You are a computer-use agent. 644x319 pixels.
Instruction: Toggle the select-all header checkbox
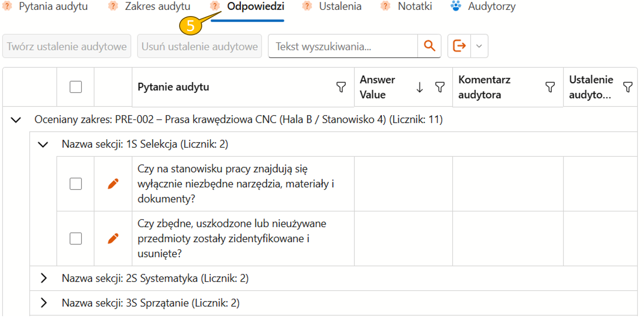coord(76,87)
